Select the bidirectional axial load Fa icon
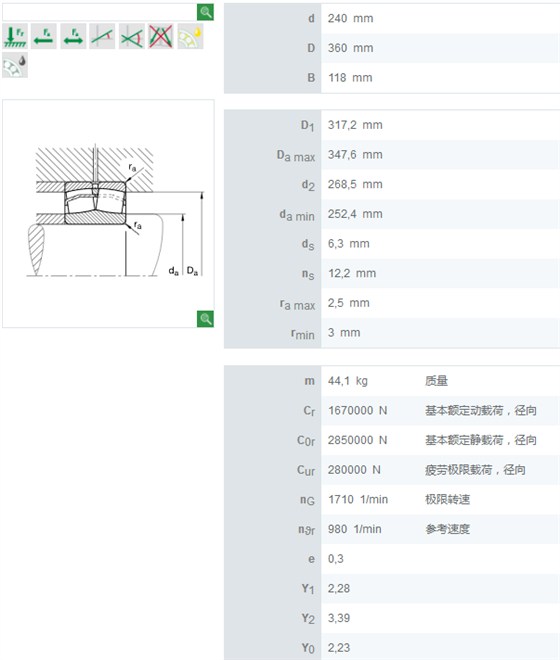Image resolution: width=560 pixels, height=660 pixels. [73, 36]
